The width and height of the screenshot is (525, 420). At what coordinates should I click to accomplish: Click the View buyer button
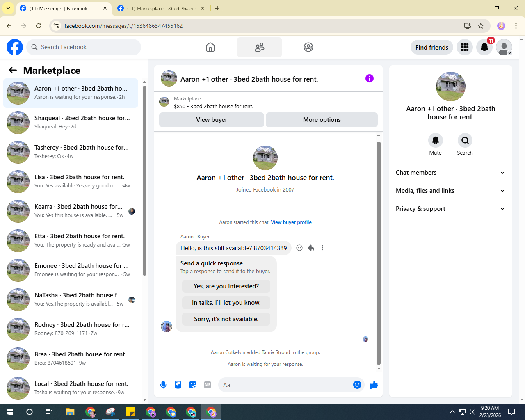212,120
